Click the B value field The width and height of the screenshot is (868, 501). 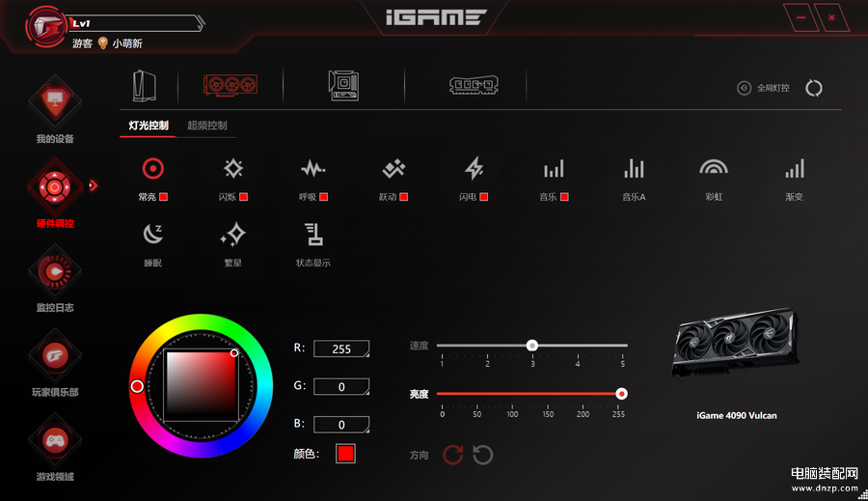pyautogui.click(x=341, y=425)
